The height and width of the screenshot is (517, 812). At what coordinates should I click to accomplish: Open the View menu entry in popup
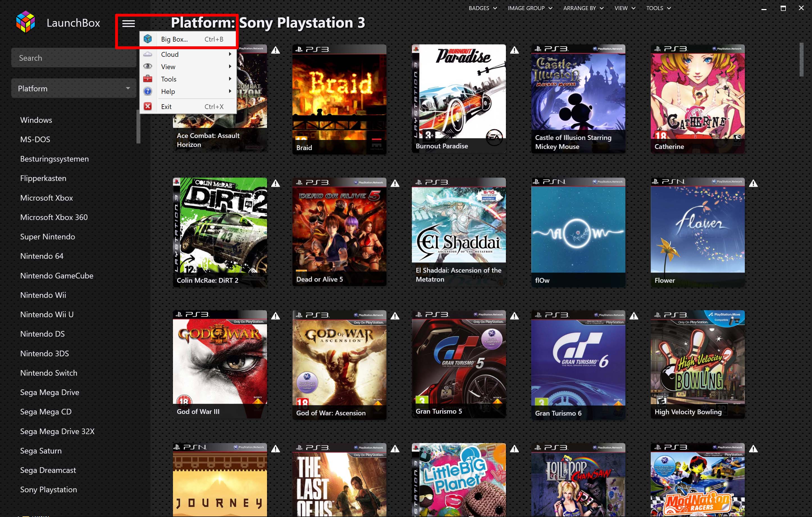pyautogui.click(x=188, y=67)
